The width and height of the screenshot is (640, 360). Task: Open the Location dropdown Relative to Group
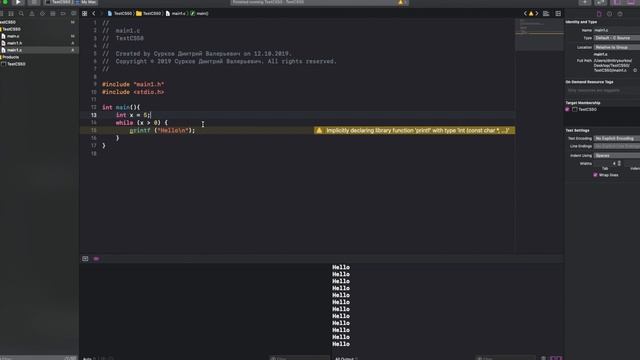pyautogui.click(x=617, y=47)
